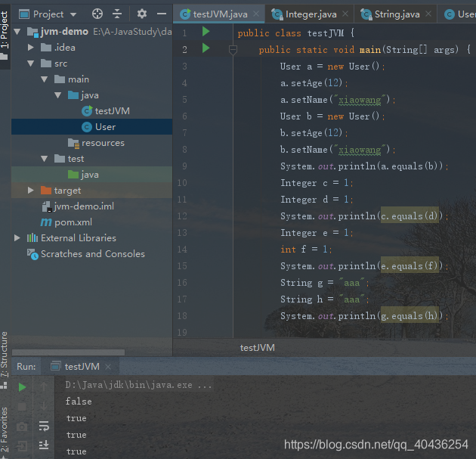Click the project tree horizontal scrollbar

click(68, 352)
